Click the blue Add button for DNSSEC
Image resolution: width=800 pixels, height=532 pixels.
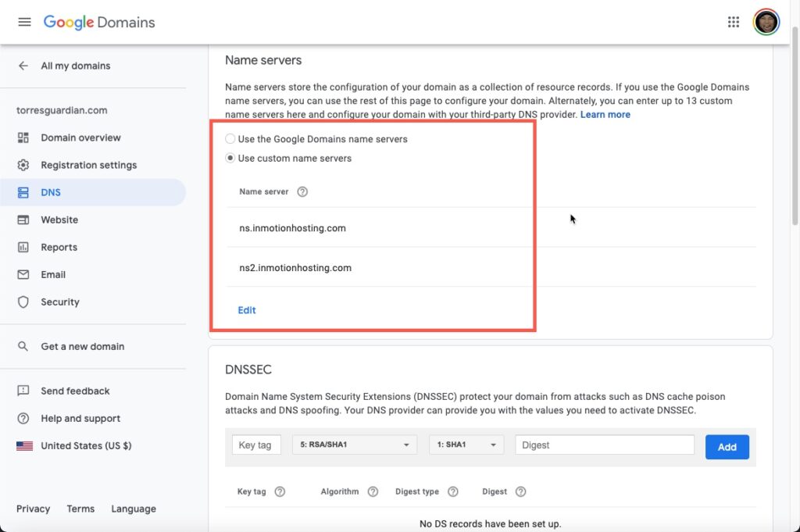(x=727, y=447)
